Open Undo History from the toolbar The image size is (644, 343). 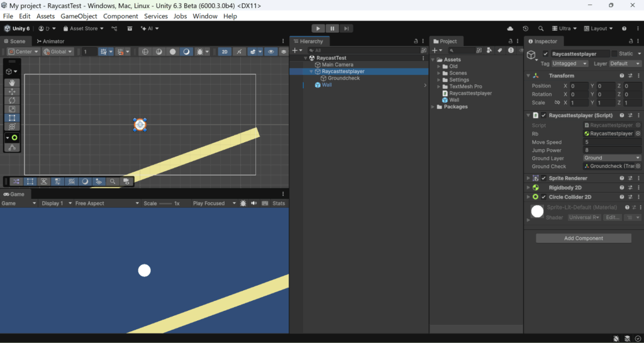click(x=526, y=28)
